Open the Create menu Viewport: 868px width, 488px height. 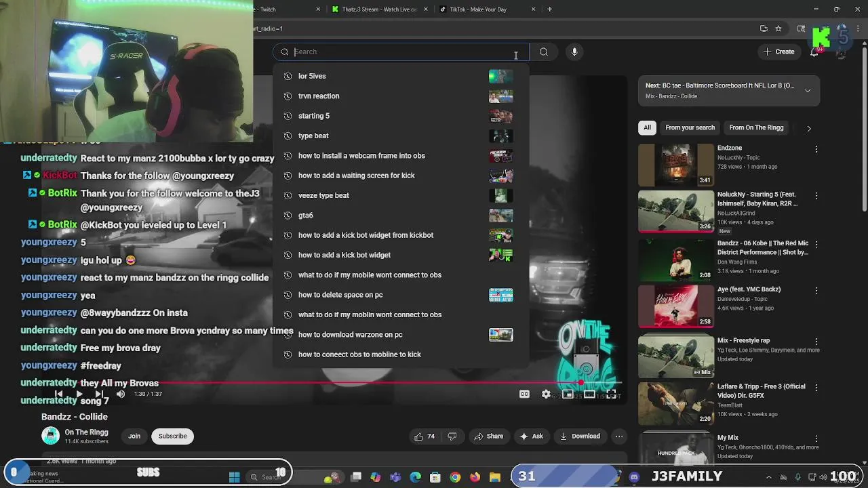[778, 52]
